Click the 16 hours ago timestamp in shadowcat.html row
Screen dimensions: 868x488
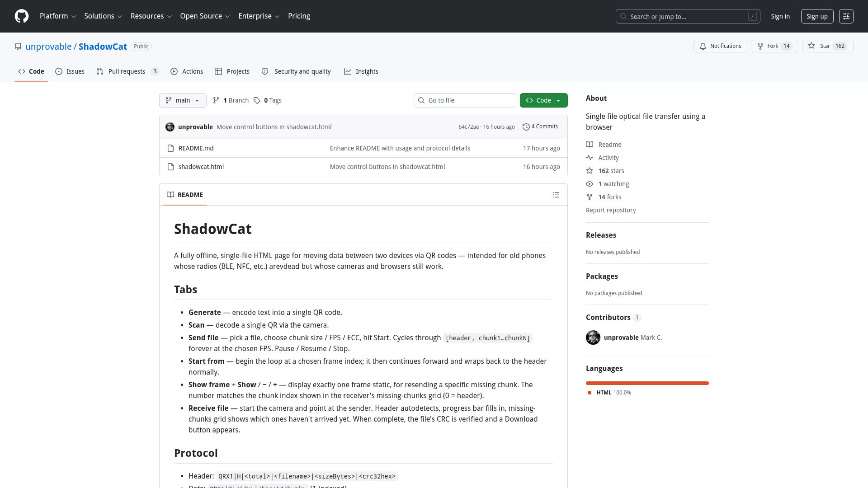point(541,167)
